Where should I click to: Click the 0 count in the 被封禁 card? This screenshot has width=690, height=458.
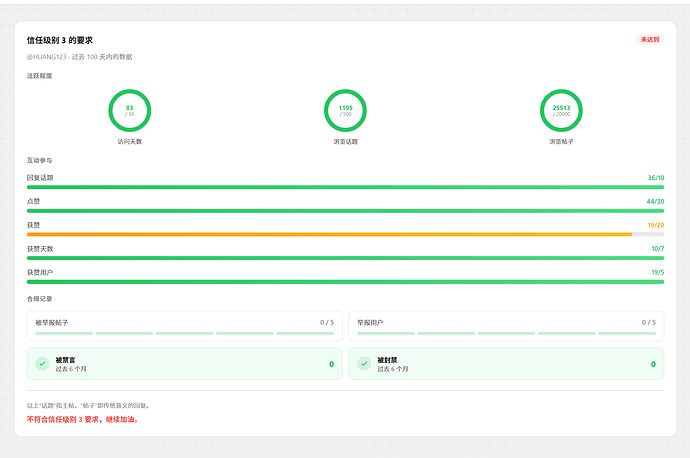pos(653,364)
